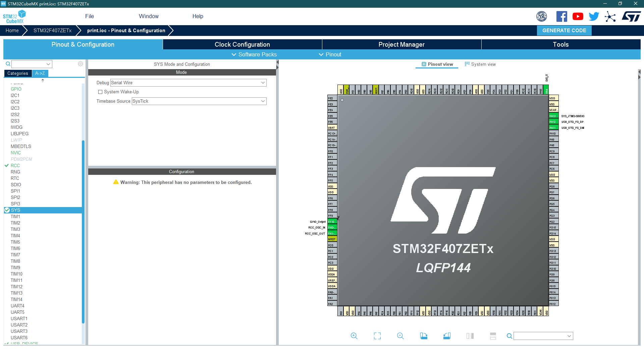Select UART4 in the peripheral list
The height and width of the screenshot is (349, 644).
[x=17, y=306]
